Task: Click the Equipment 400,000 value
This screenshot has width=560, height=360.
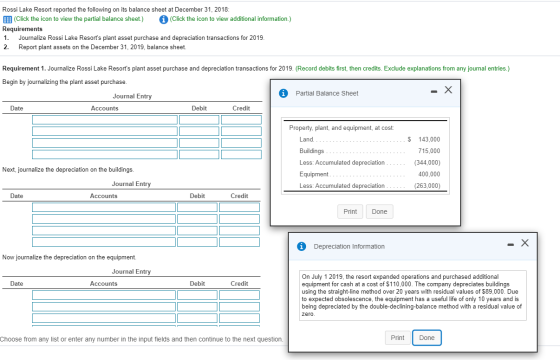Action: [429, 174]
